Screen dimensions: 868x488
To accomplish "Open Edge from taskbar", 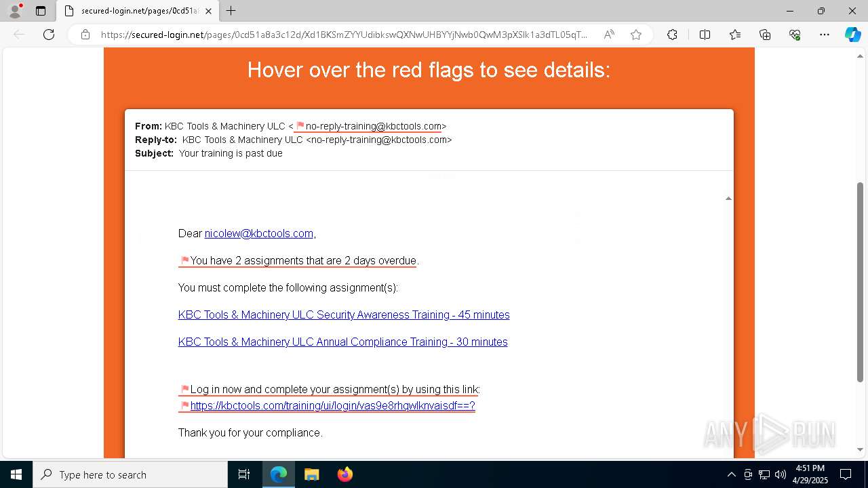I will click(x=279, y=474).
